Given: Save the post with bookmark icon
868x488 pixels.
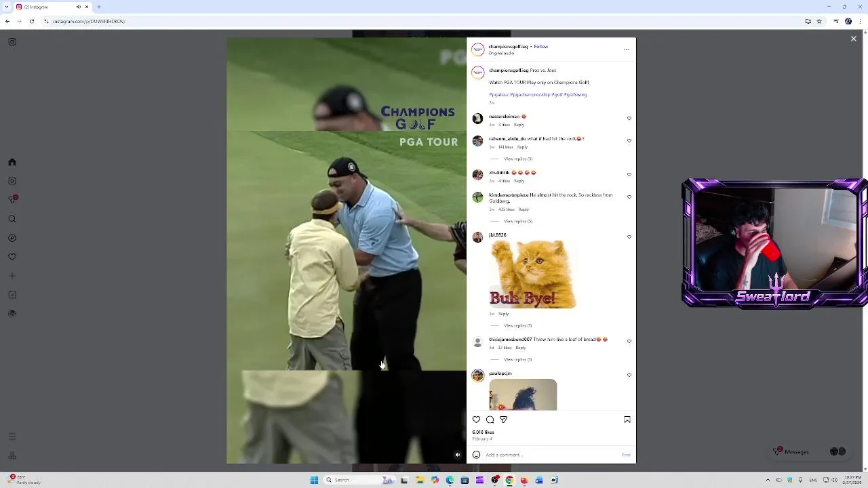Looking at the screenshot, I should pos(627,420).
